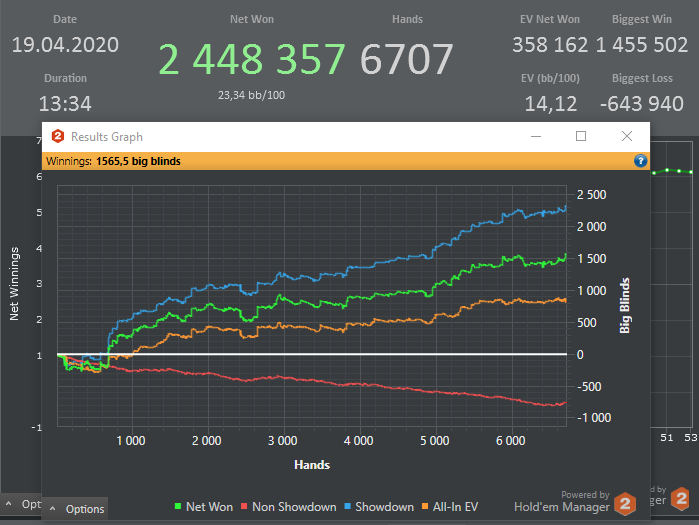Click the Hands count 6707
The image size is (699, 525).
coord(407,59)
